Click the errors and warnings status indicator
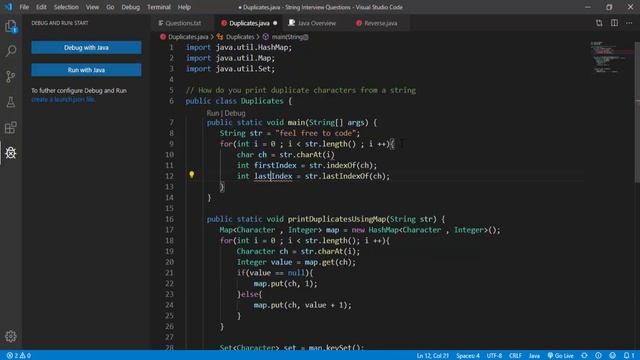 (19, 356)
